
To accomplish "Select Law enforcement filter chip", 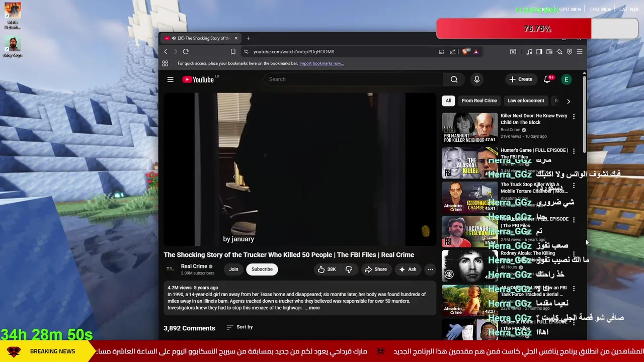I will tap(526, 101).
